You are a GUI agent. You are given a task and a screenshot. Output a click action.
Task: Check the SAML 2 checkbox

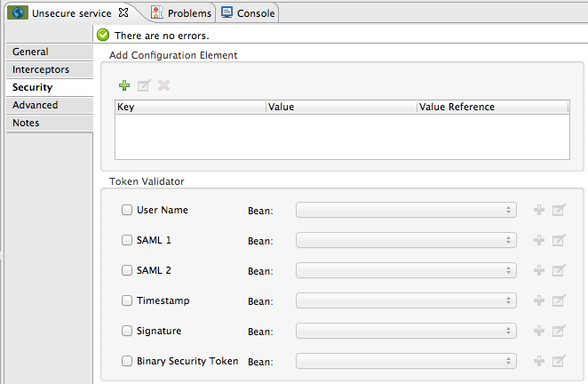click(127, 270)
